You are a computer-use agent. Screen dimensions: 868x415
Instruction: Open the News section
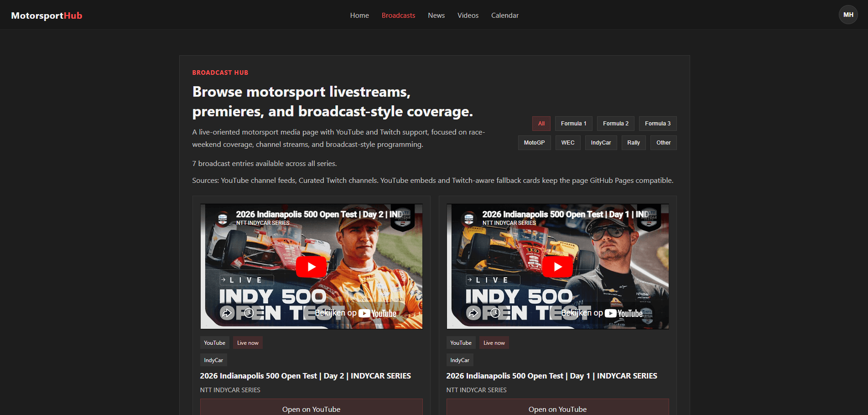(x=436, y=16)
